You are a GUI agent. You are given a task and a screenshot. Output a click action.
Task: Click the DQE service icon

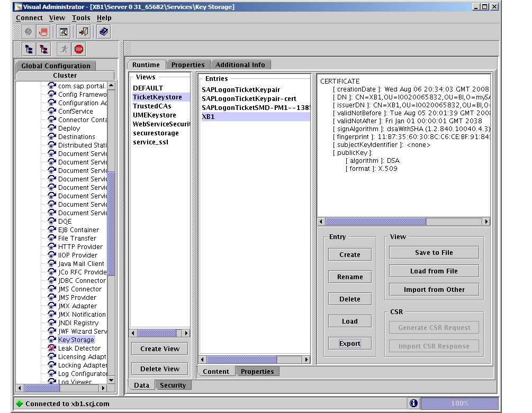(51, 221)
